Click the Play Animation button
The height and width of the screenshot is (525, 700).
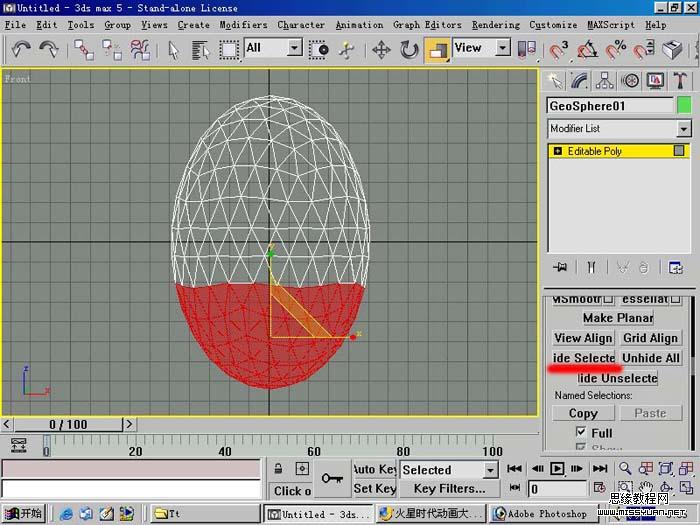[557, 469]
